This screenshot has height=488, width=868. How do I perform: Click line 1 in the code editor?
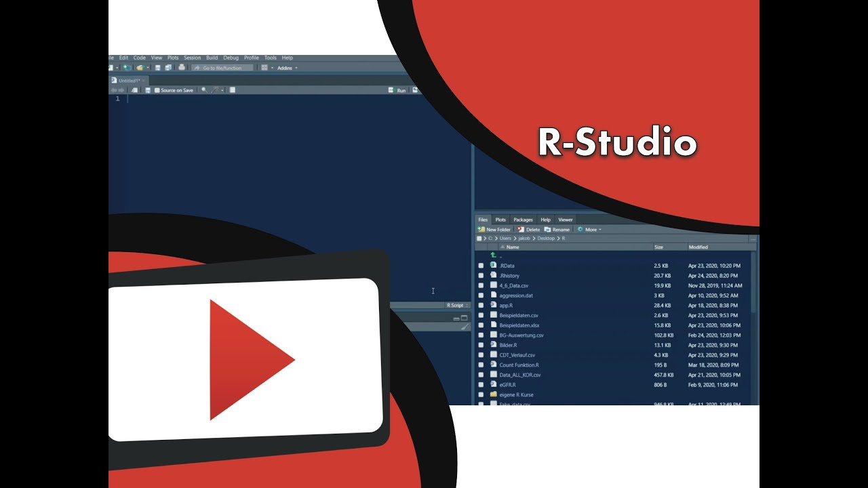[298, 99]
